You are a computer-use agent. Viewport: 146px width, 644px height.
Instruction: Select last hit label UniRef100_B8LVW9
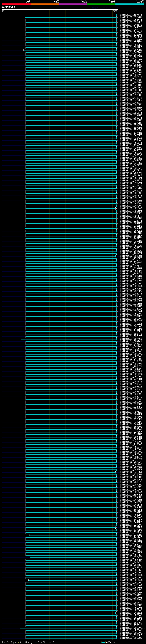point(131,638)
